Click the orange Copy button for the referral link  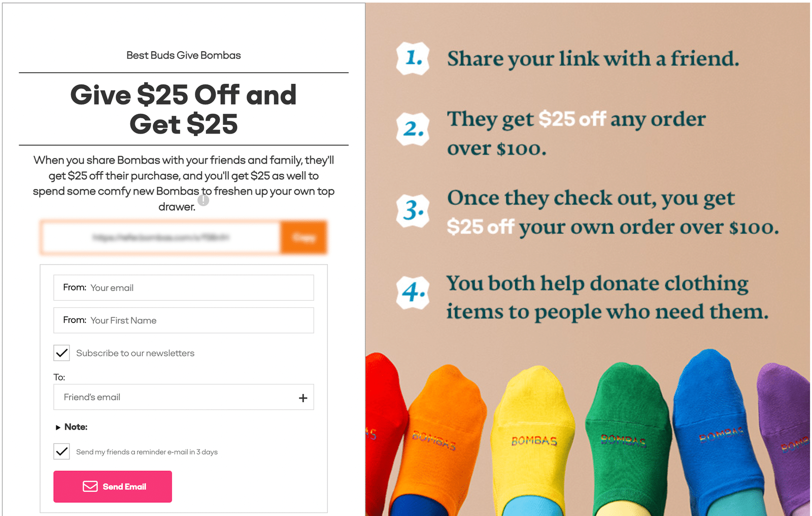tap(303, 237)
